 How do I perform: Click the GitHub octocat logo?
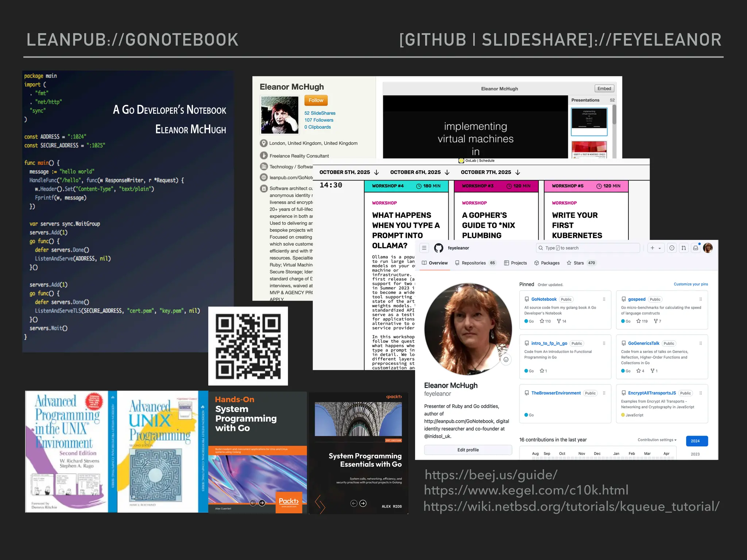point(438,248)
